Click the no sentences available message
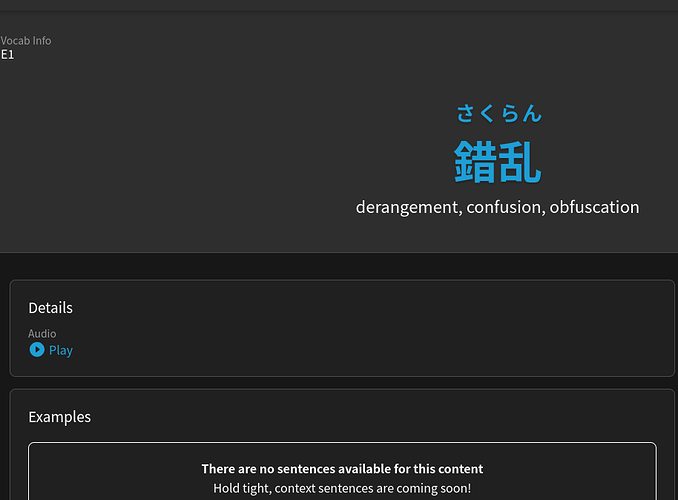Screen dimensions: 678x500 [342, 469]
